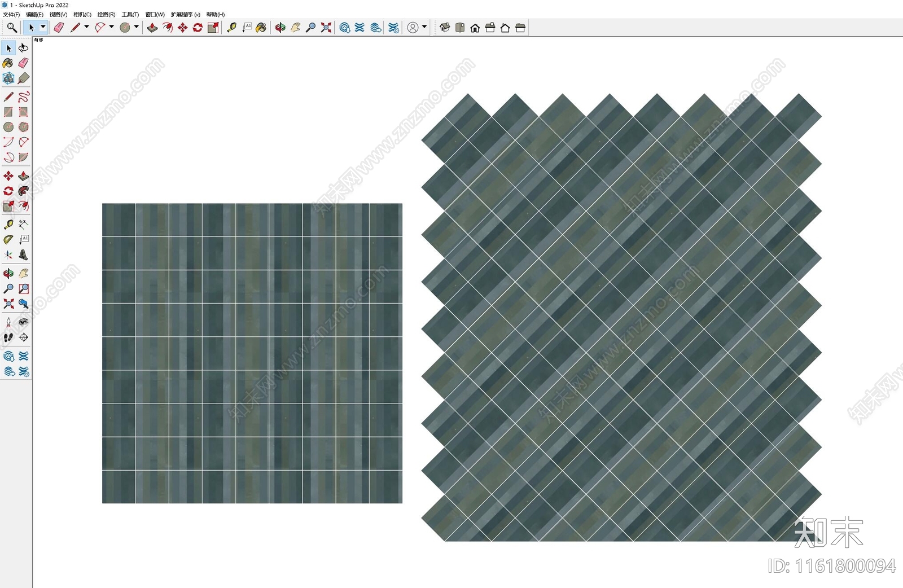Screen dimensions: 903x588
Task: Click the Send to LayOut icon
Action: (376, 27)
